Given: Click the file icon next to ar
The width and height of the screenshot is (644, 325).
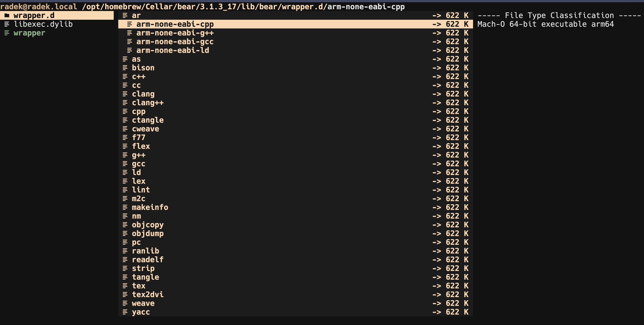Looking at the screenshot, I should click(125, 16).
